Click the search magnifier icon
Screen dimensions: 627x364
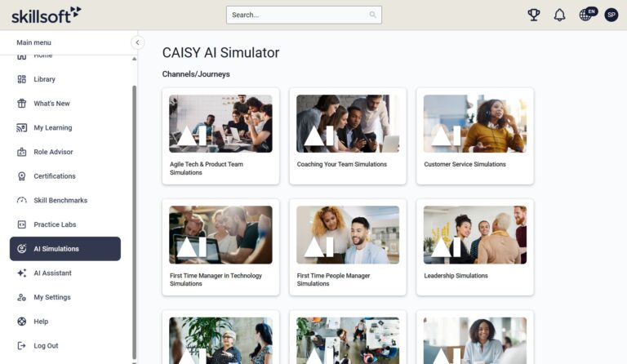pos(372,15)
